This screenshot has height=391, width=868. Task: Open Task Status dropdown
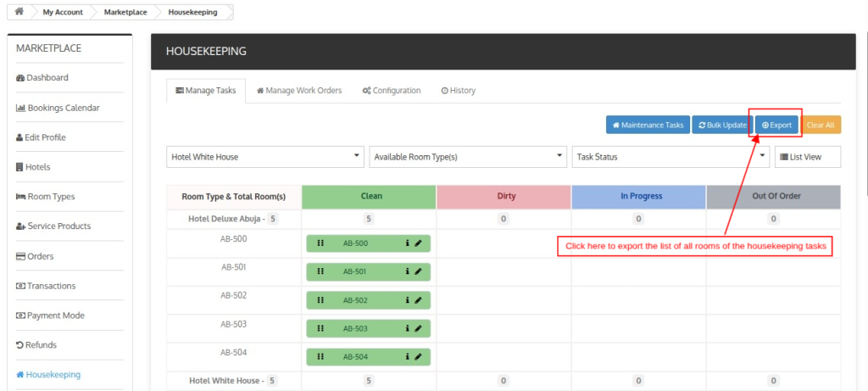point(671,157)
